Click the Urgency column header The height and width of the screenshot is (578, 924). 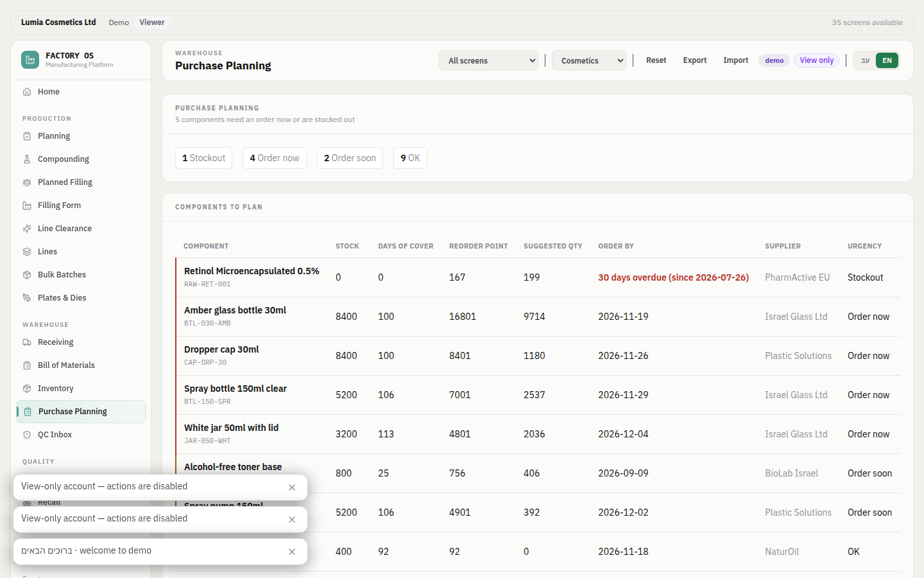(864, 246)
